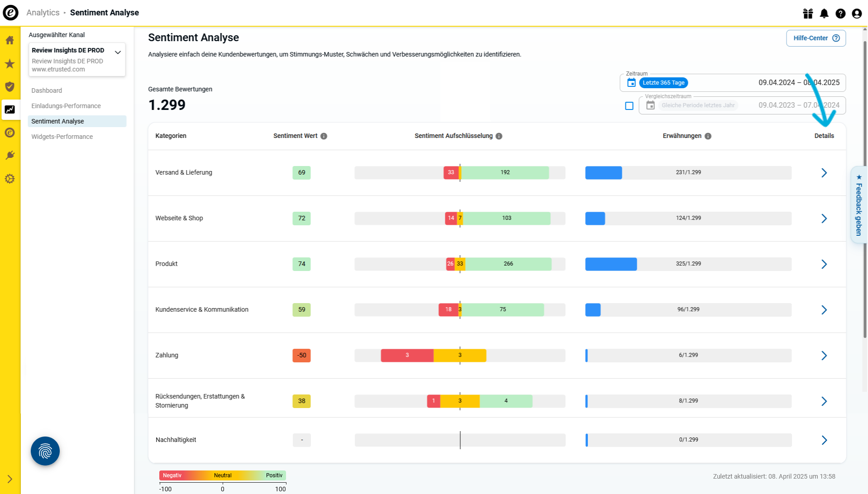Viewport: 868px width, 494px height.
Task: Click the sentiment score 38 badge
Action: [301, 401]
